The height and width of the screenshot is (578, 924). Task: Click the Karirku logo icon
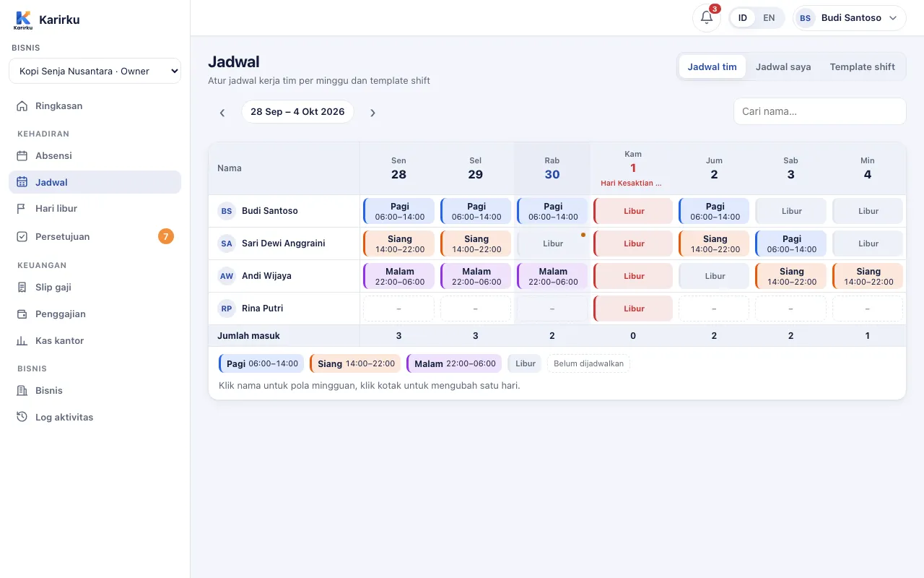coord(23,20)
